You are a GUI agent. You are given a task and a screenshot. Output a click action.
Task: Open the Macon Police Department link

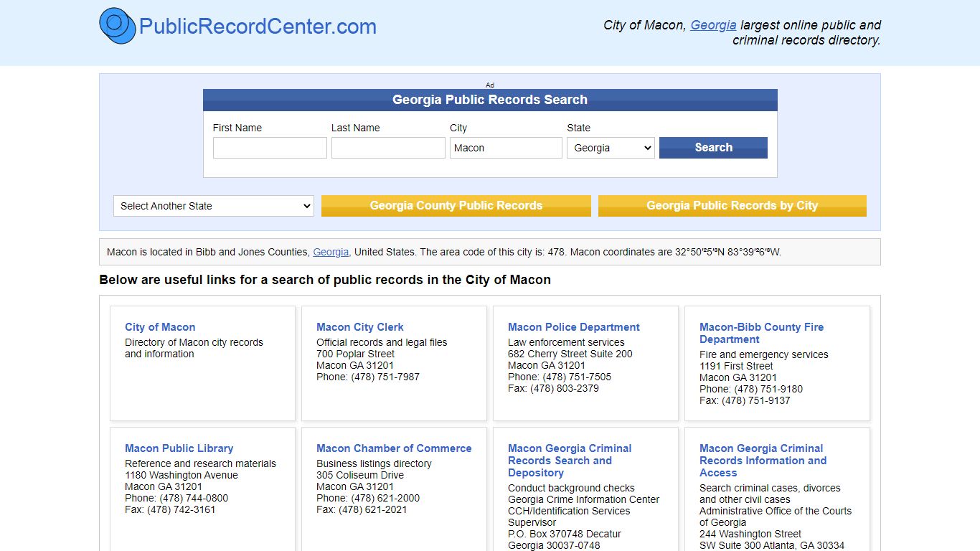[x=574, y=327]
